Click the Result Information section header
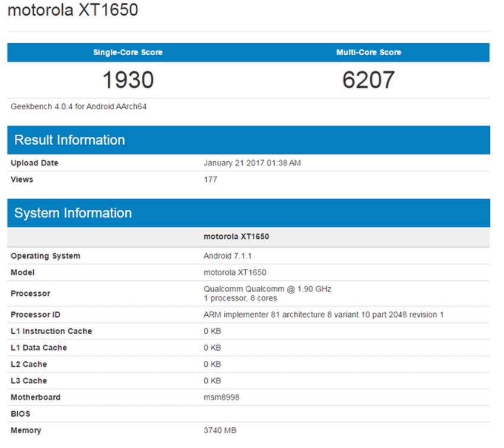504x448 pixels. [x=69, y=140]
